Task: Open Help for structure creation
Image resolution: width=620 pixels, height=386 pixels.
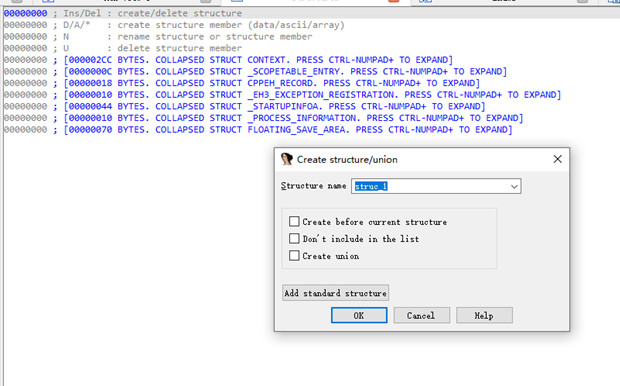Action: click(x=484, y=316)
